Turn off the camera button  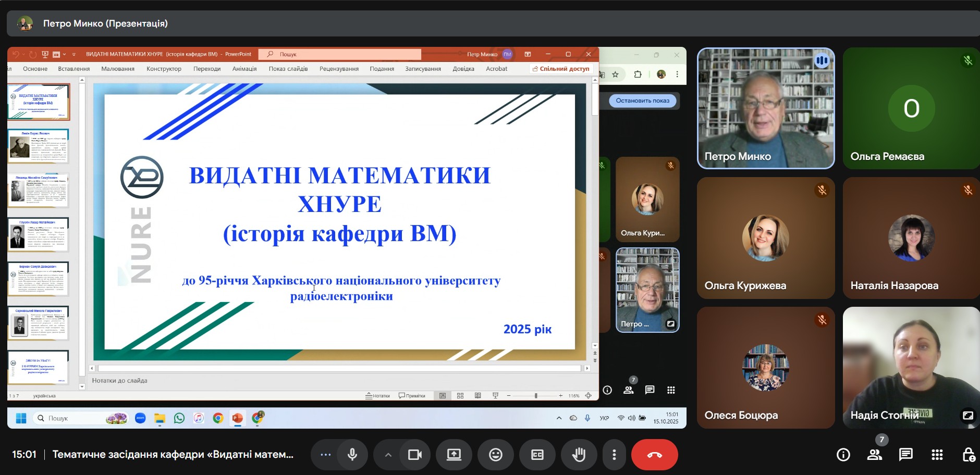[415, 455]
